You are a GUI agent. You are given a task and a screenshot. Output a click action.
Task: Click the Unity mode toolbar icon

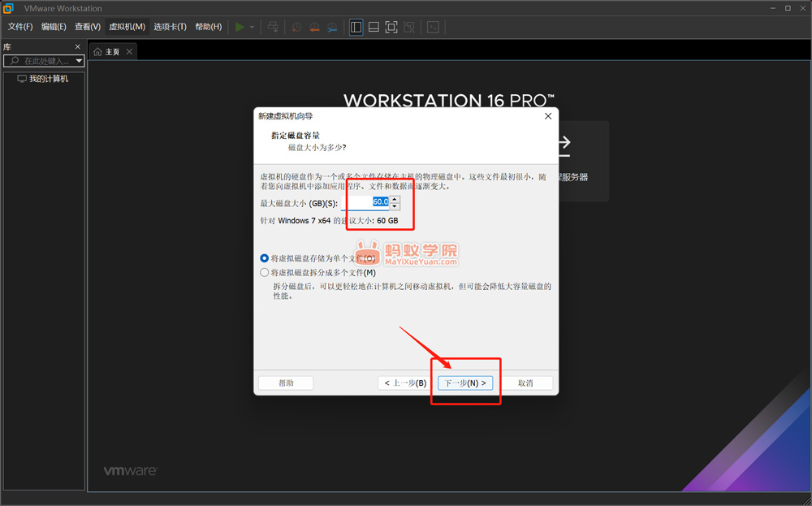pos(409,27)
